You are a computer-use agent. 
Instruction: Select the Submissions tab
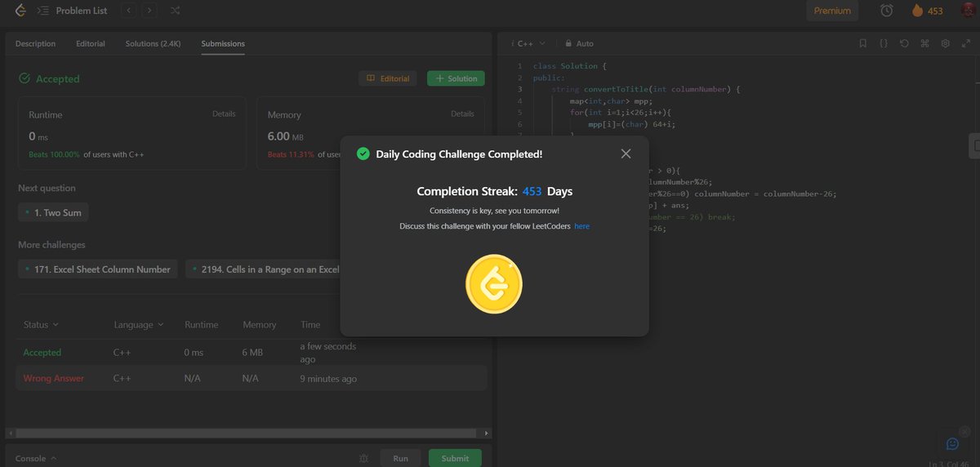(x=223, y=43)
